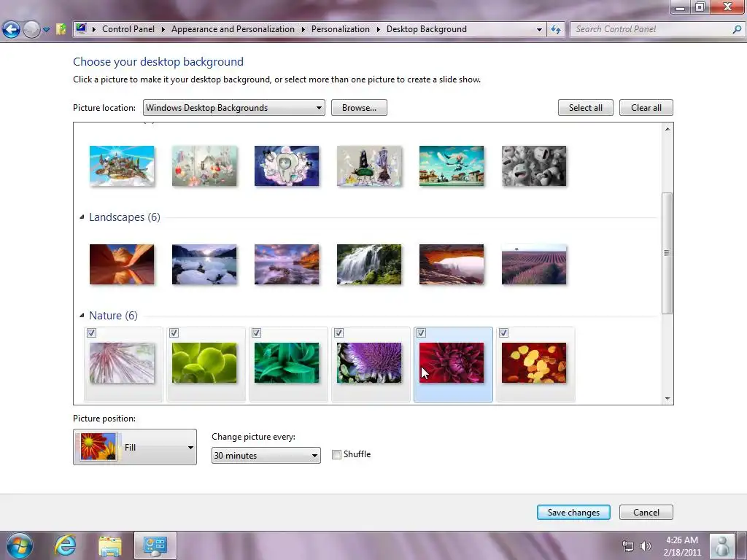Uncheck the red dahlia wallpaper checkbox
This screenshot has height=560, width=747.
(421, 332)
